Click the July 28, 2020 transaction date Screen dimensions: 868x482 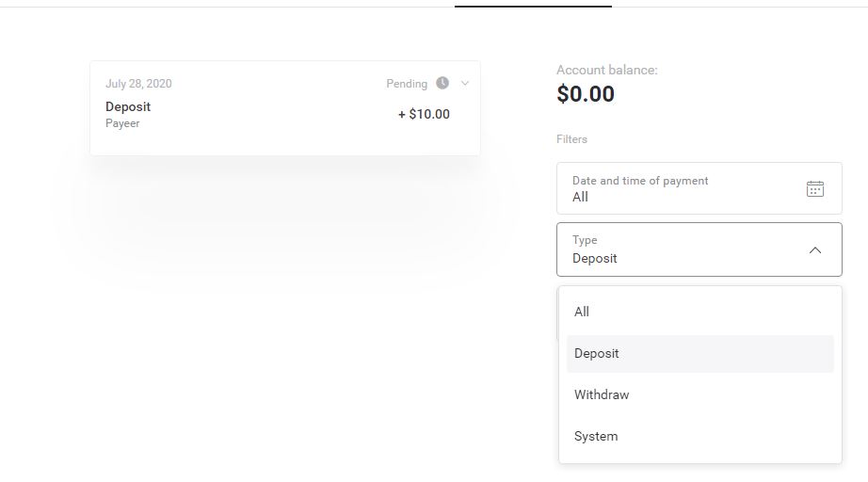click(x=138, y=84)
